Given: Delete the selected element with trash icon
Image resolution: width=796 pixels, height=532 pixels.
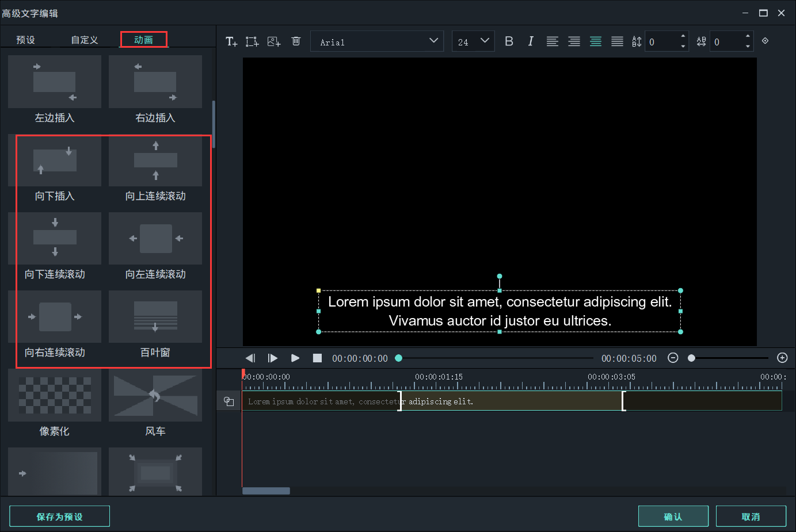Looking at the screenshot, I should (x=296, y=41).
